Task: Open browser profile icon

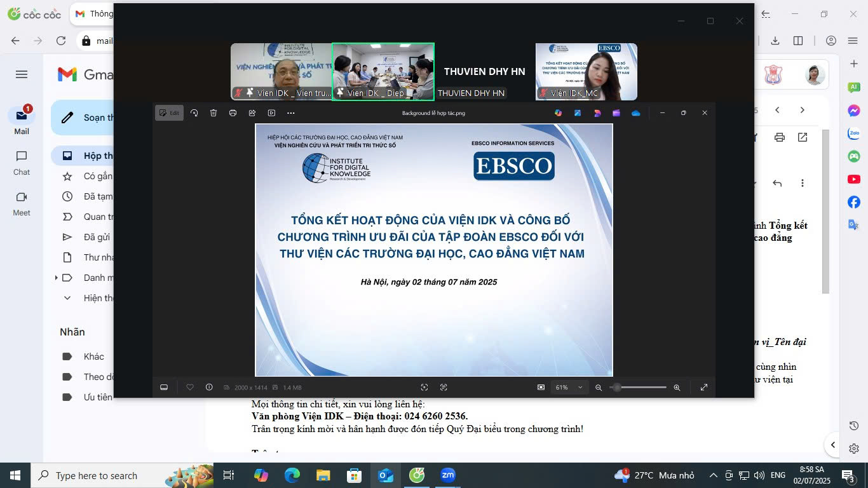Action: pos(831,41)
